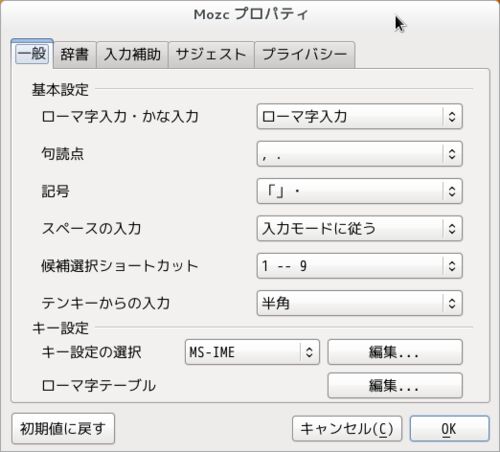Viewport: 500px width, 452px height.
Task: Click the 句読点 label
Action: [63, 154]
